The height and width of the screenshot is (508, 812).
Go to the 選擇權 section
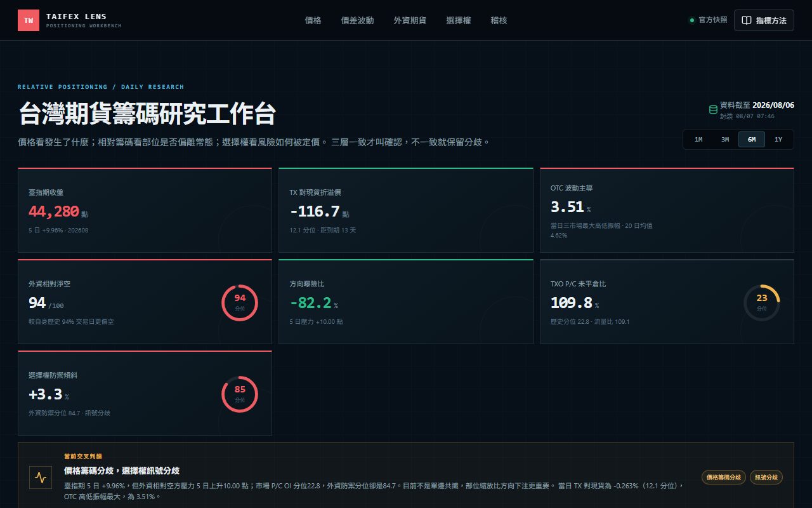[x=459, y=20]
